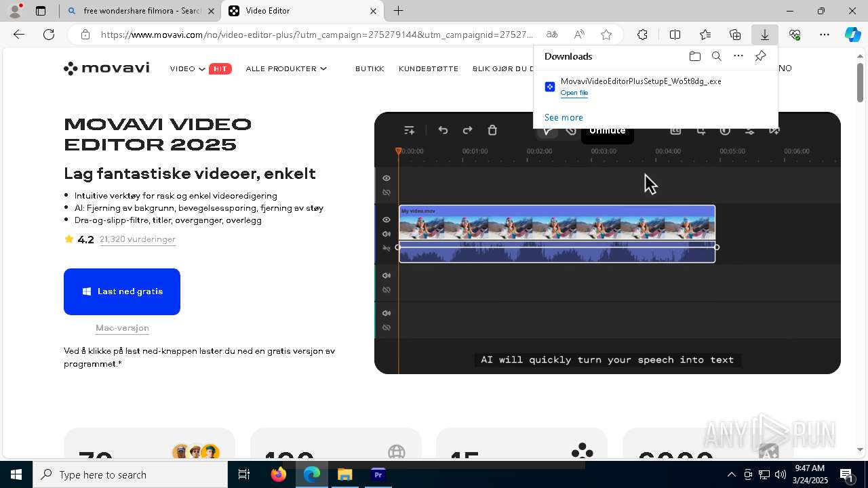Pin the Downloads panel
The width and height of the screenshot is (868, 488).
[760, 56]
